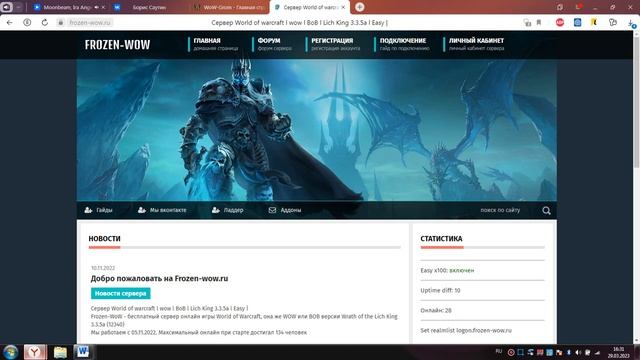Click the page vertical scrollbar thumb
The height and width of the screenshot is (360, 640).
point(636,102)
